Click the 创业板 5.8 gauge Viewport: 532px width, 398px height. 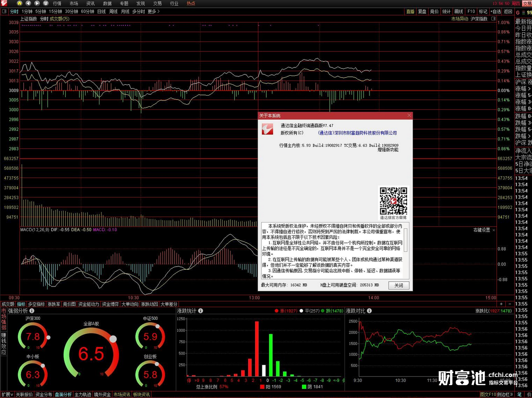(150, 374)
